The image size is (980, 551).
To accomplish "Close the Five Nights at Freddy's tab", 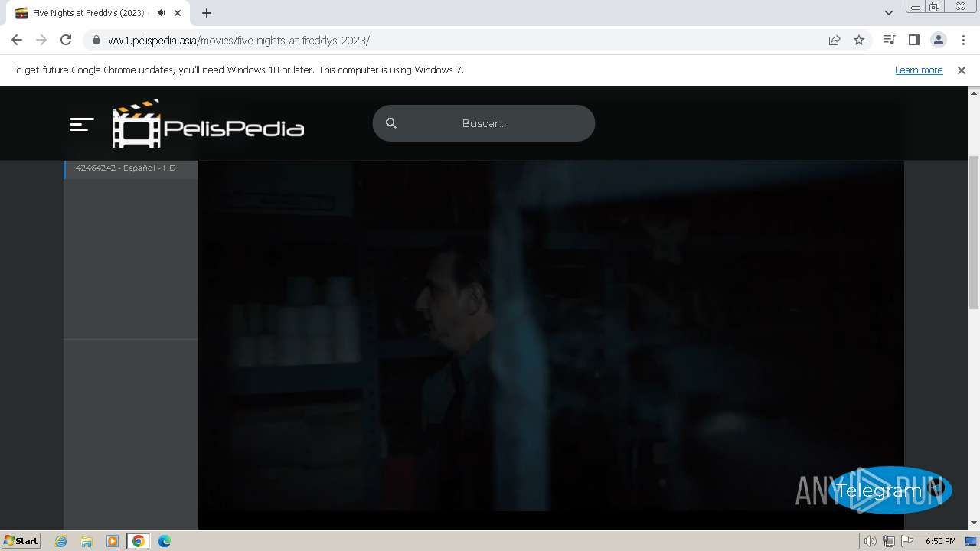I will pos(178,13).
